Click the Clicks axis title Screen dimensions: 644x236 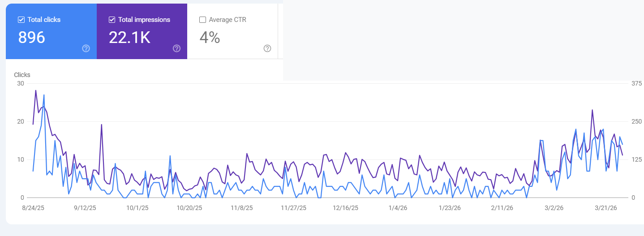(22, 75)
